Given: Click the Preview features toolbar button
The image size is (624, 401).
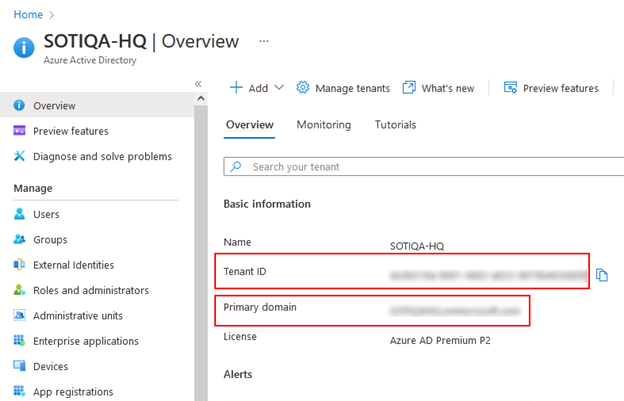Looking at the screenshot, I should [551, 88].
